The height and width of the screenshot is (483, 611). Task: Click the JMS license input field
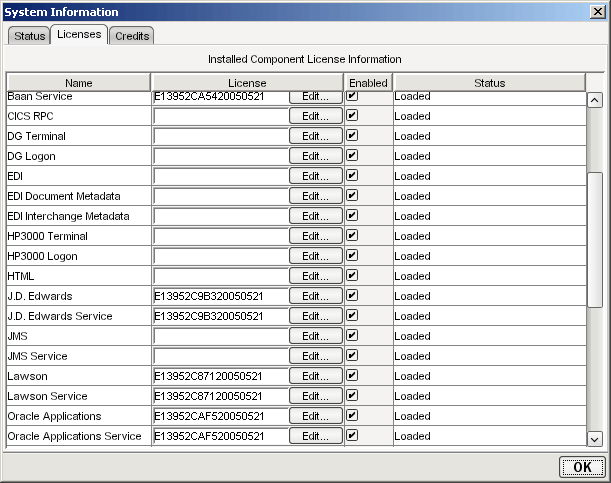tap(221, 336)
